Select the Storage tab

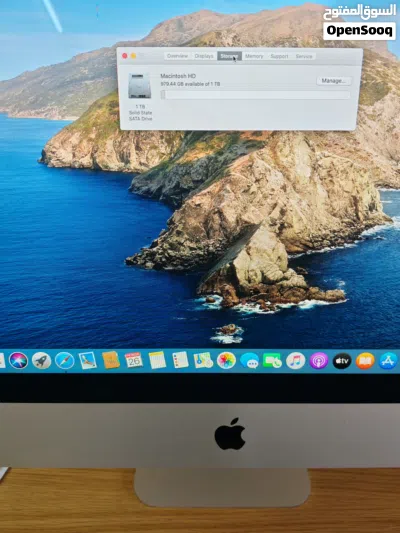tap(229, 56)
